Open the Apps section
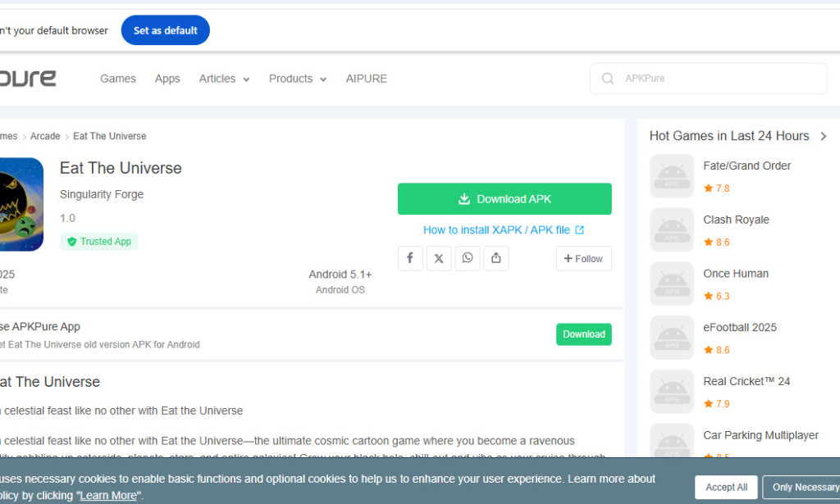Viewport: 840px width, 504px height. pyautogui.click(x=167, y=78)
